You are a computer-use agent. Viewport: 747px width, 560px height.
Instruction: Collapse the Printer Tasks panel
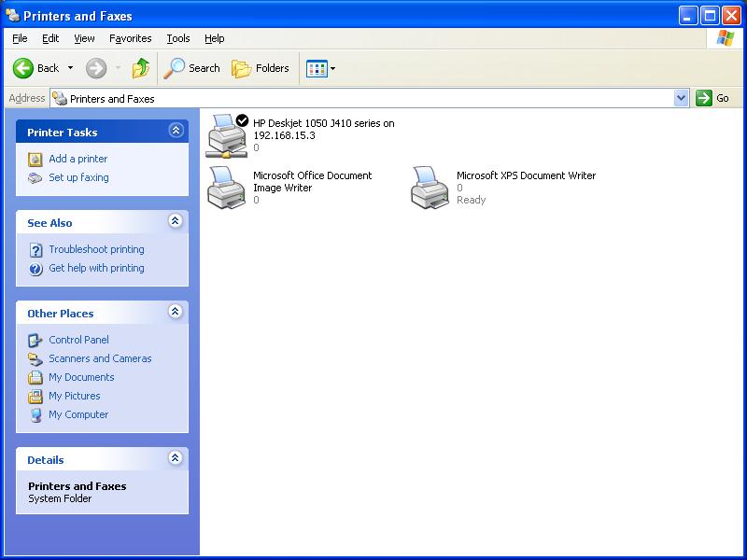[x=175, y=132]
